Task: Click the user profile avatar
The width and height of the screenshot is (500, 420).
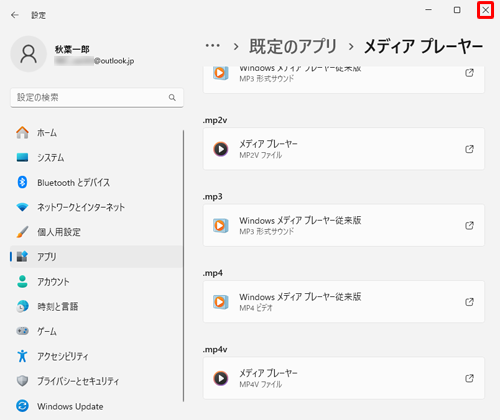Action: tap(29, 54)
